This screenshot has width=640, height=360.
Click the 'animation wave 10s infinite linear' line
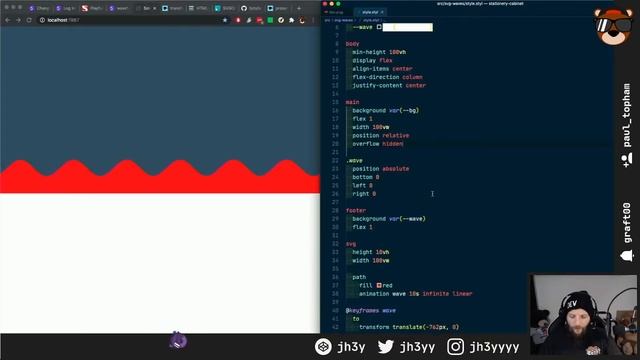(x=416, y=294)
